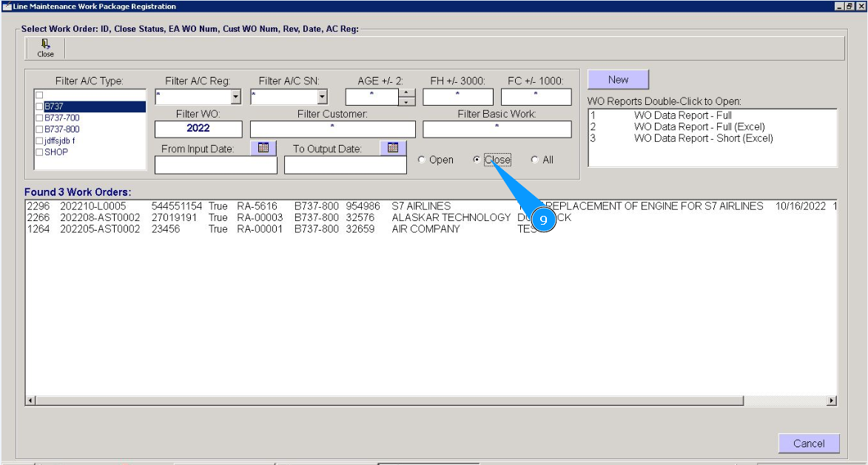Click RA-00003 registration cell
The height and width of the screenshot is (465, 868).
[x=260, y=217]
